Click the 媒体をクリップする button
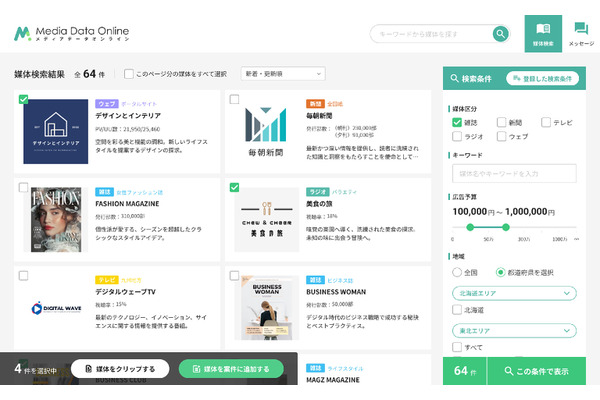This screenshot has height=400, width=600. [120, 369]
